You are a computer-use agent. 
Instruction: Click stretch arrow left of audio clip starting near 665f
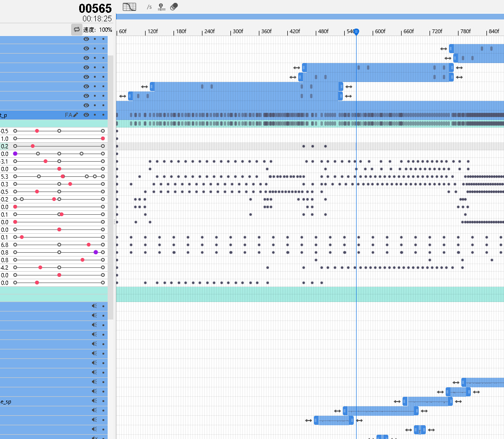(397, 402)
